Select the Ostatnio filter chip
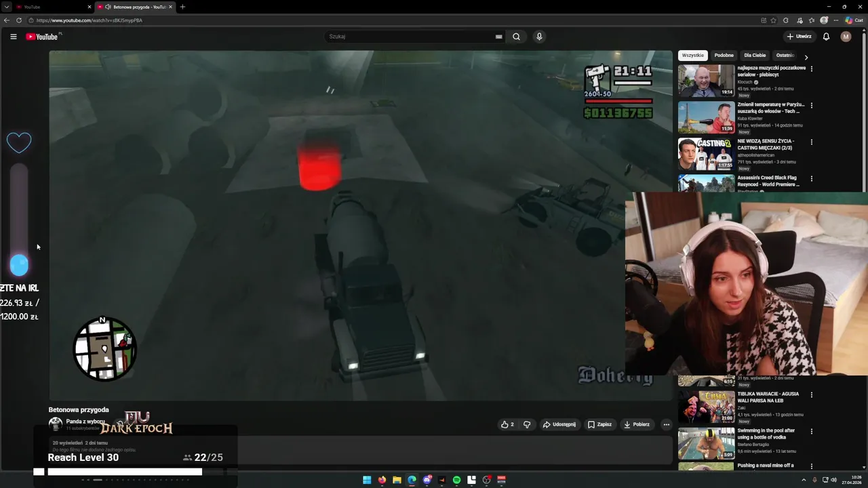This screenshot has width=868, height=488. pos(785,56)
